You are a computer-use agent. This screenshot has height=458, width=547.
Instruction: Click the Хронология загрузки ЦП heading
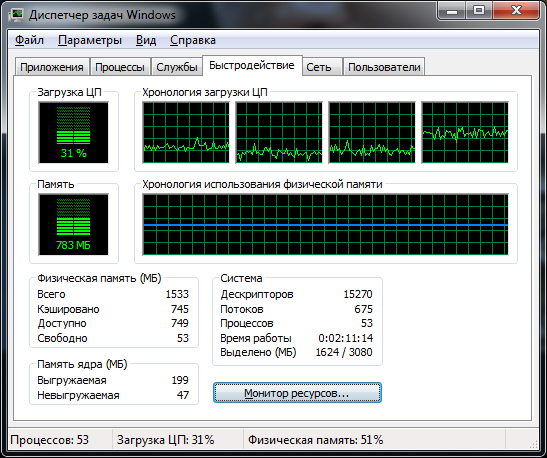click(205, 92)
